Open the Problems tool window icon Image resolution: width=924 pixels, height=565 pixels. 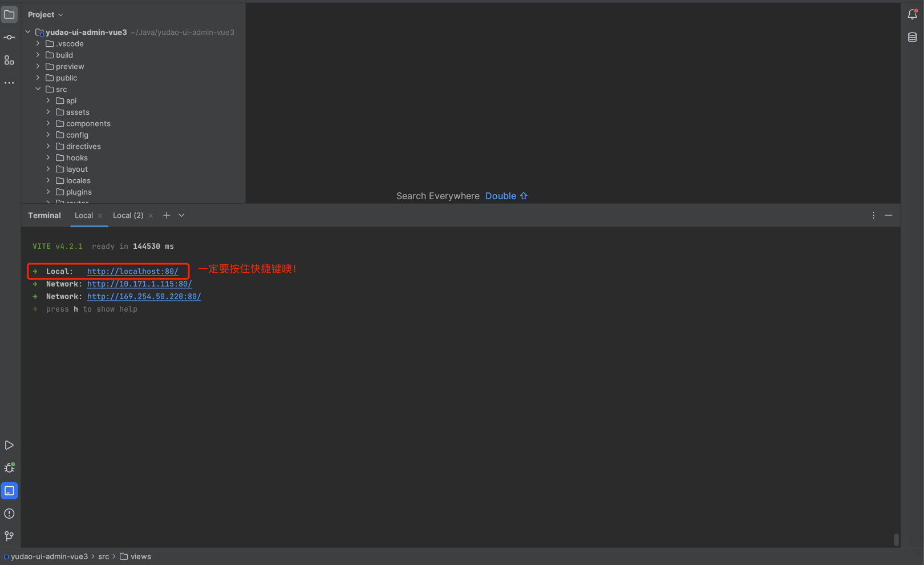click(x=9, y=514)
